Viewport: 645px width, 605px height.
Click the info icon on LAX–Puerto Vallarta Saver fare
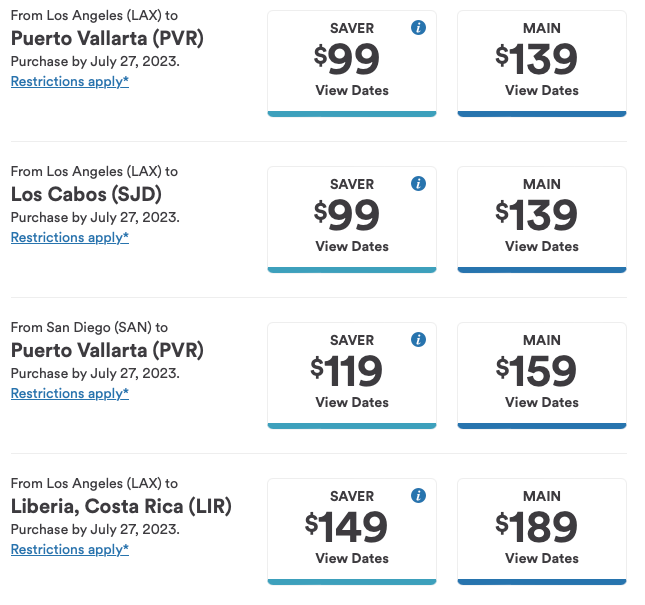click(419, 28)
